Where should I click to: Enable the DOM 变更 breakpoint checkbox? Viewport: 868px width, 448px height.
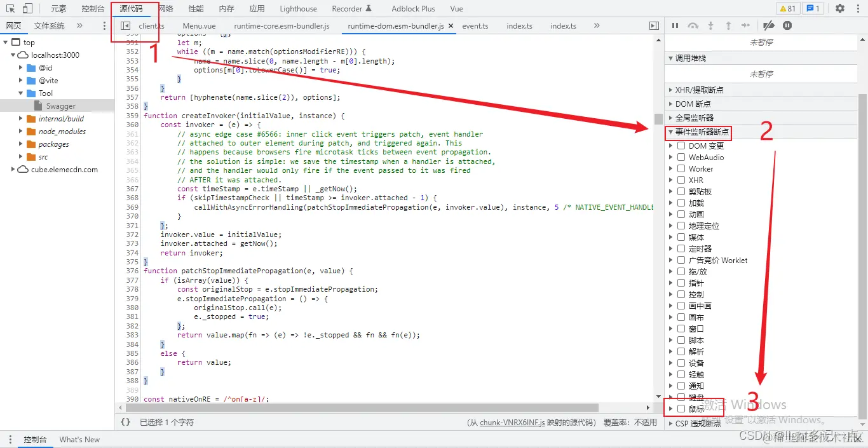pos(681,146)
